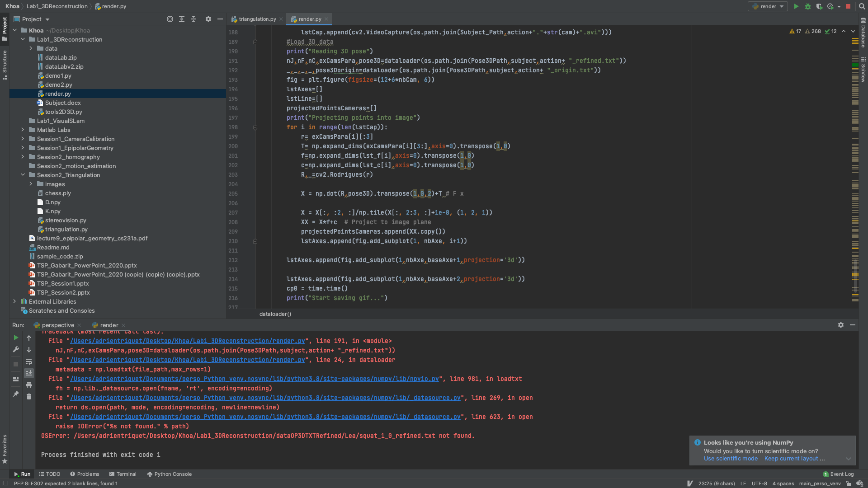Launch the profiler clock-play icon
This screenshot has width=868, height=488.
(830, 6)
